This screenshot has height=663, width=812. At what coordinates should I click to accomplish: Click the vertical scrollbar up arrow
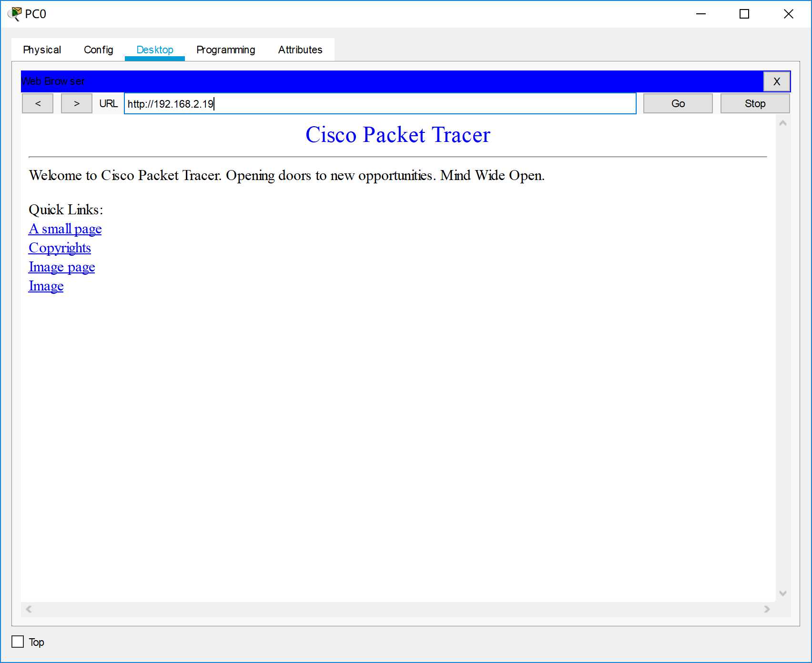pos(782,123)
